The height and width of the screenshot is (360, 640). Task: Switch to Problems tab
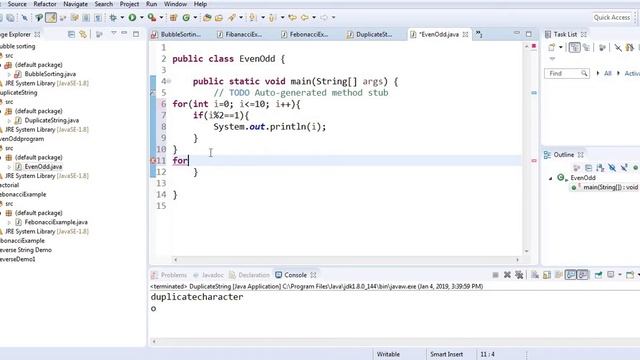(x=169, y=275)
